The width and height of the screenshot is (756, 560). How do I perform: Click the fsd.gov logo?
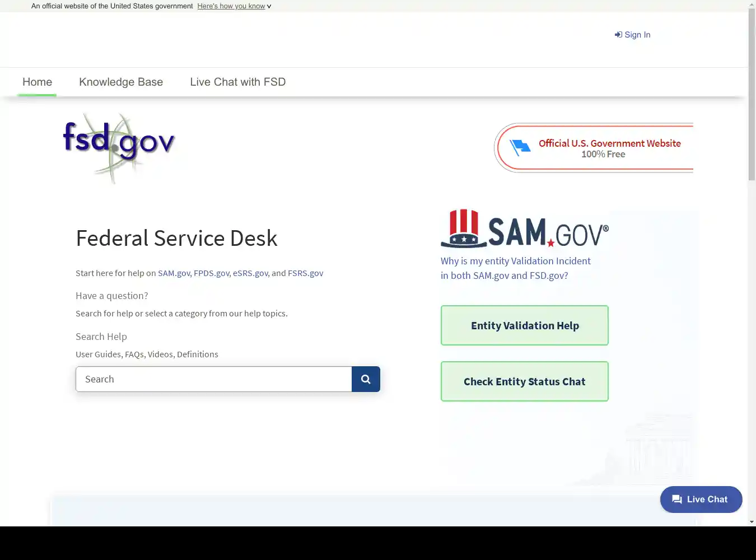pyautogui.click(x=119, y=148)
